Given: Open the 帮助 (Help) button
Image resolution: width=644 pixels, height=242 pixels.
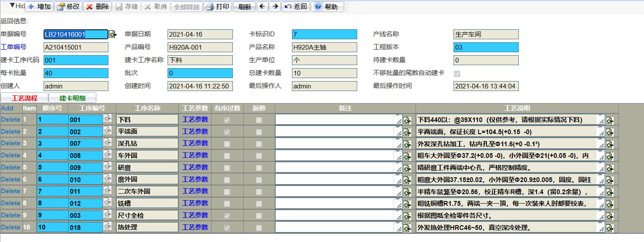Looking at the screenshot, I should click(x=327, y=7).
